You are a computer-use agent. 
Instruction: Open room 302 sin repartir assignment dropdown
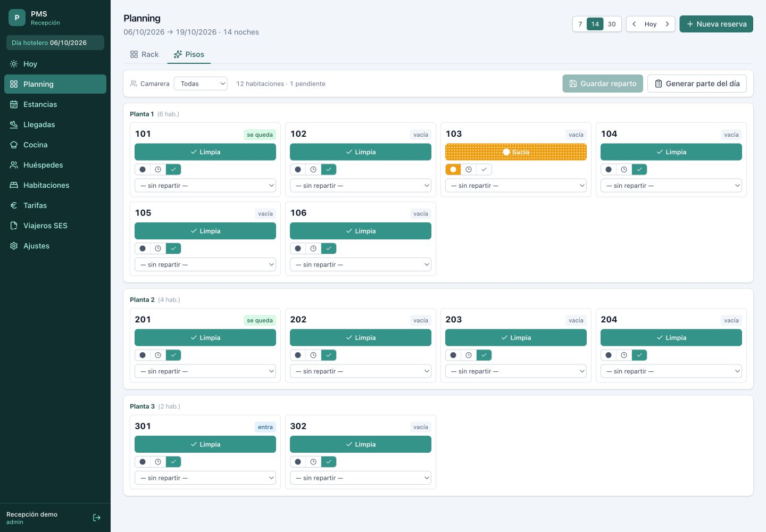coord(361,478)
